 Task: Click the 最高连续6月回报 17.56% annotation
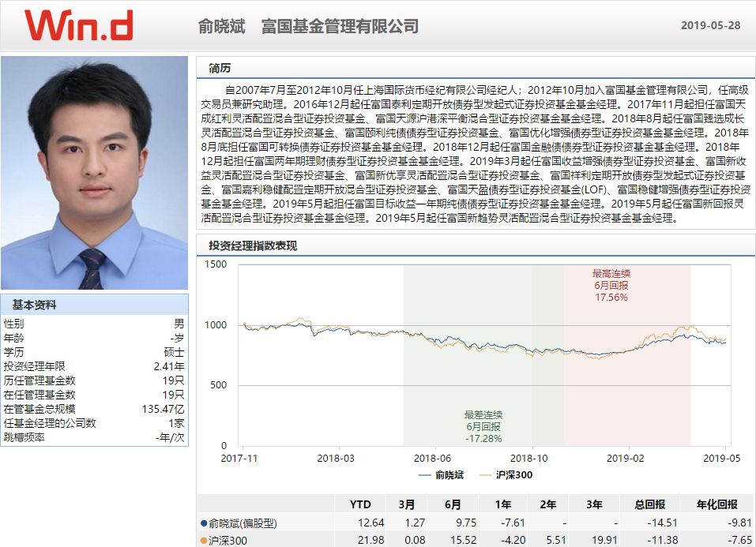pyautogui.click(x=611, y=285)
